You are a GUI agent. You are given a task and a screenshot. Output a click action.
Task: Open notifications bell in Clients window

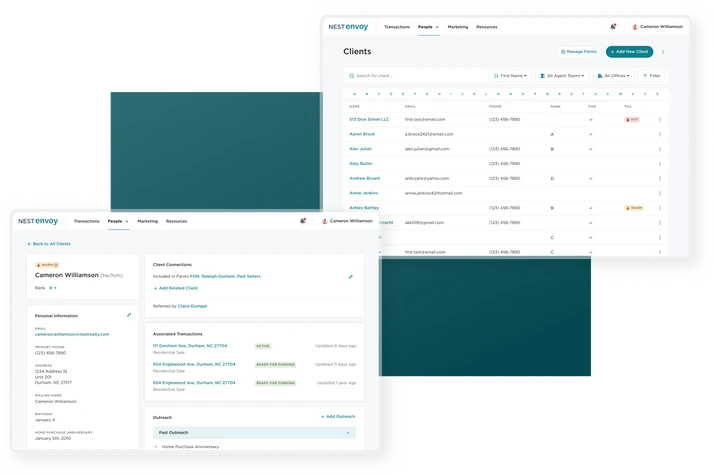click(613, 26)
